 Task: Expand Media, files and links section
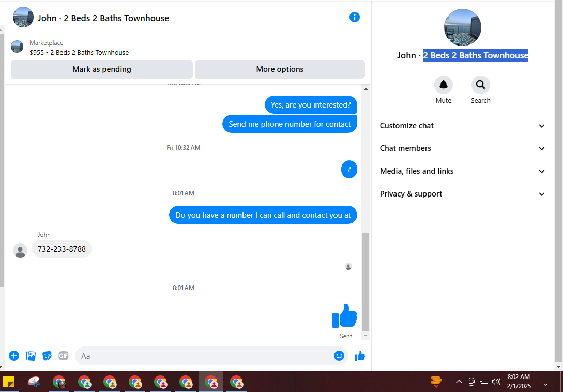tap(463, 171)
